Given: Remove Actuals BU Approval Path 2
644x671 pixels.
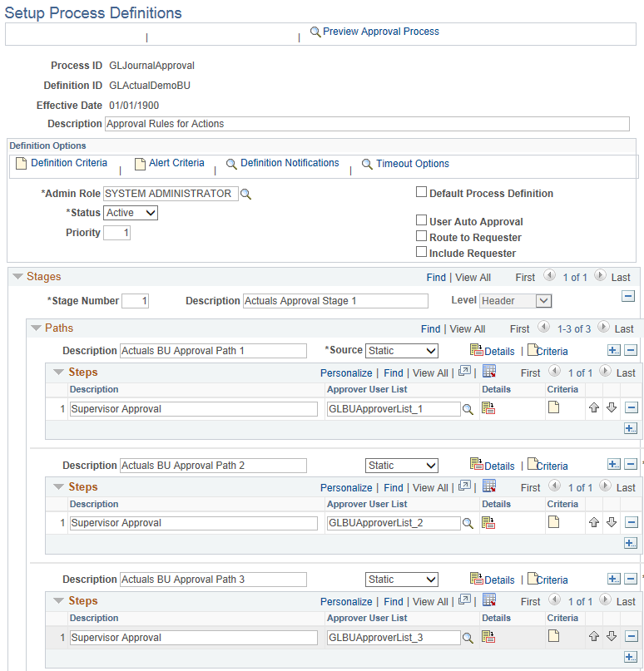Looking at the screenshot, I should click(630, 464).
